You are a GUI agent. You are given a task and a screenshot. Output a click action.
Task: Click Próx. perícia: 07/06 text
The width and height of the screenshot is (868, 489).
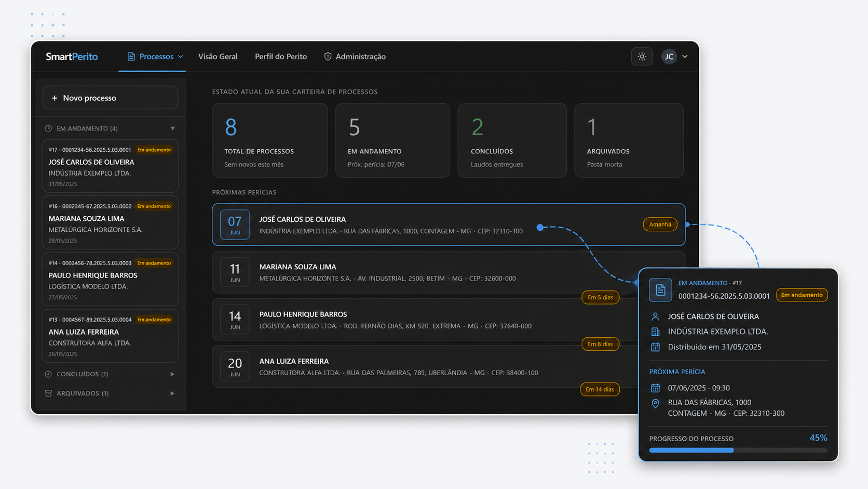click(376, 165)
